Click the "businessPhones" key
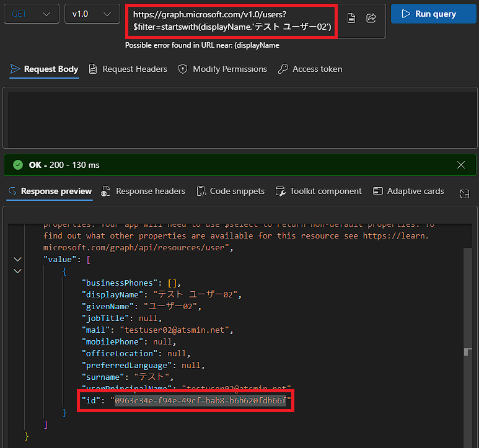 tap(120, 283)
